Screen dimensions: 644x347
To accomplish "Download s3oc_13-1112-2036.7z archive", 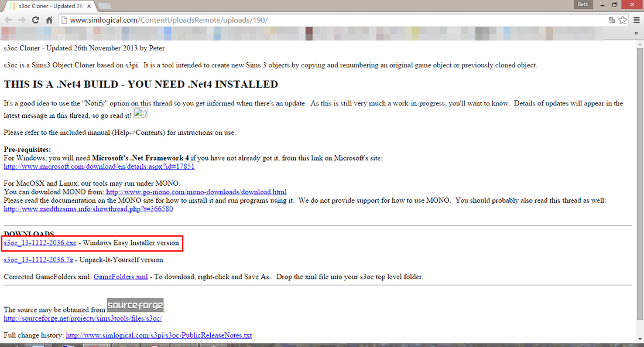I will [x=38, y=260].
